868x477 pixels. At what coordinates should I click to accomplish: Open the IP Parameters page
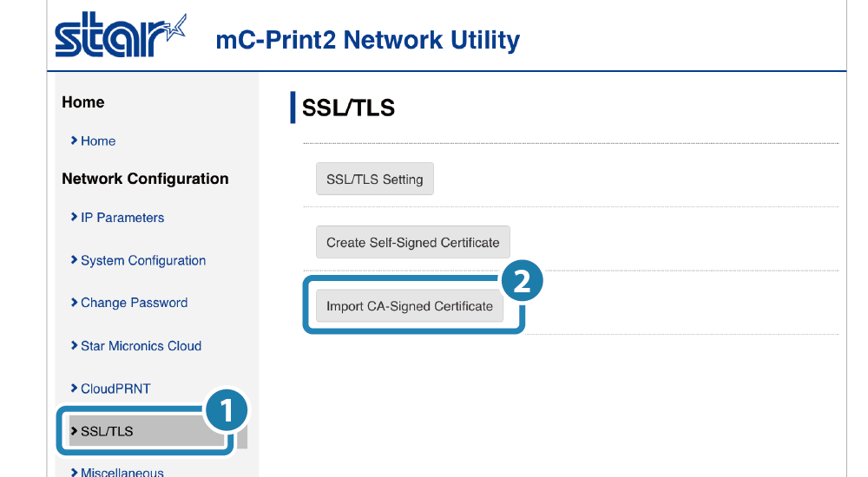(x=122, y=218)
